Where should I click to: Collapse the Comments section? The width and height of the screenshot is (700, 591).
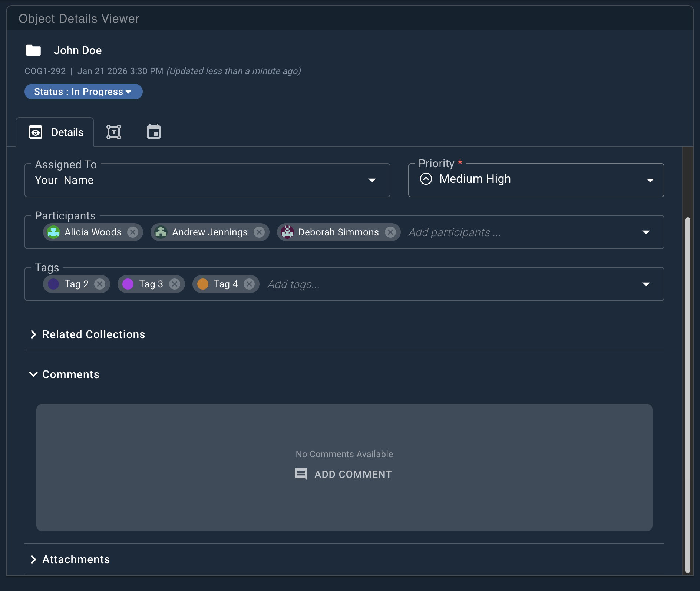(x=33, y=374)
